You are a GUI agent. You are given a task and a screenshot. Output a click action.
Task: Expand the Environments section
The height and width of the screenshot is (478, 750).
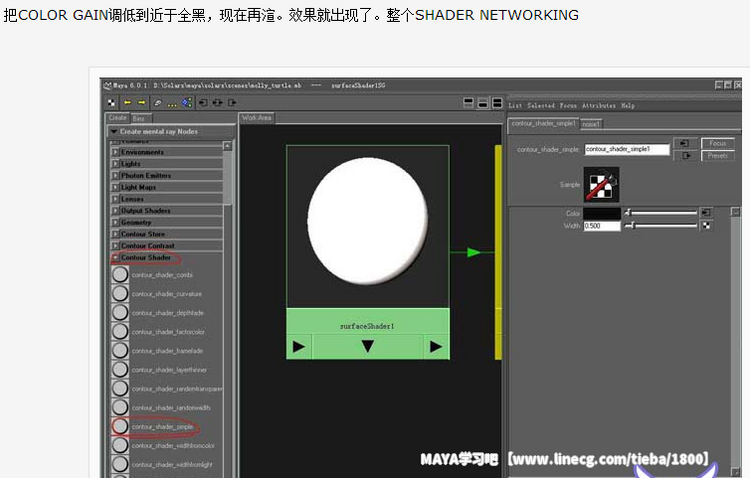tap(167, 152)
